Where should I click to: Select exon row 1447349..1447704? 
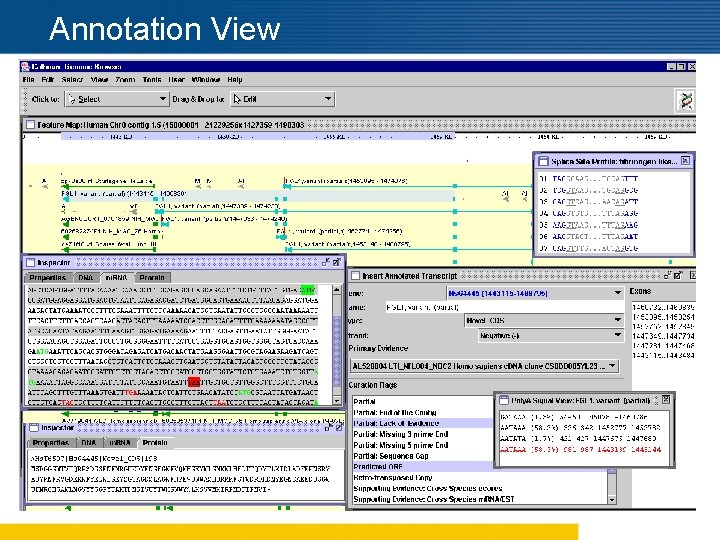664,336
